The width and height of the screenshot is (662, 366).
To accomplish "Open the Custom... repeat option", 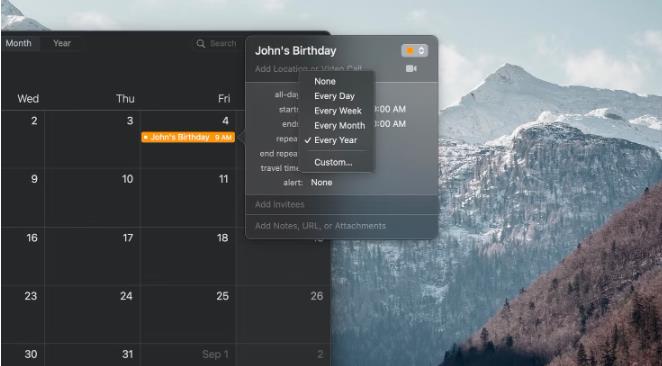I will (333, 163).
